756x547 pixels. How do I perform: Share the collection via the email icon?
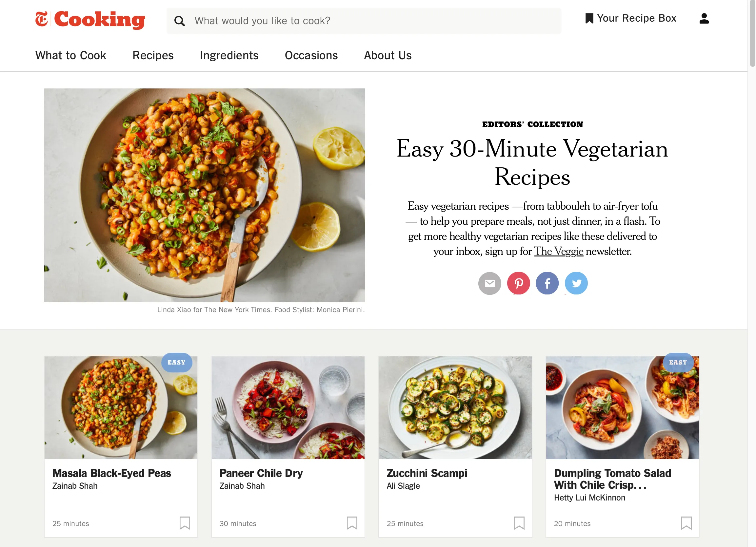click(489, 283)
